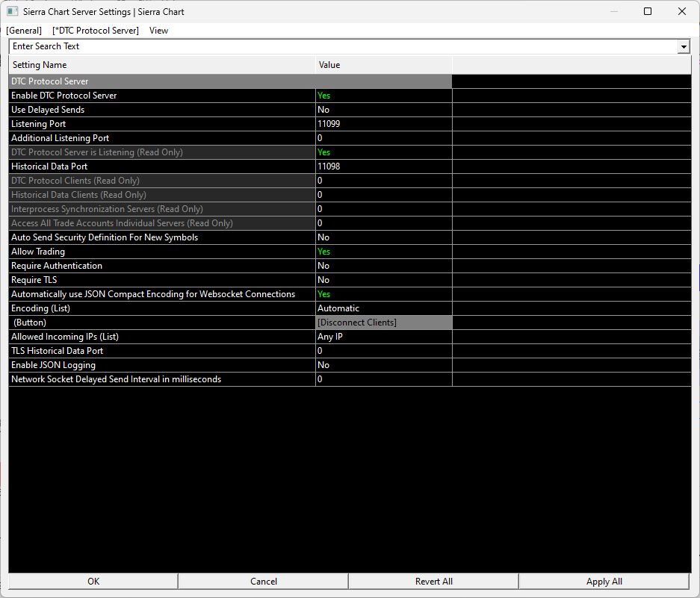This screenshot has height=598, width=700.
Task: Click the Revert All button
Action: [x=433, y=582]
